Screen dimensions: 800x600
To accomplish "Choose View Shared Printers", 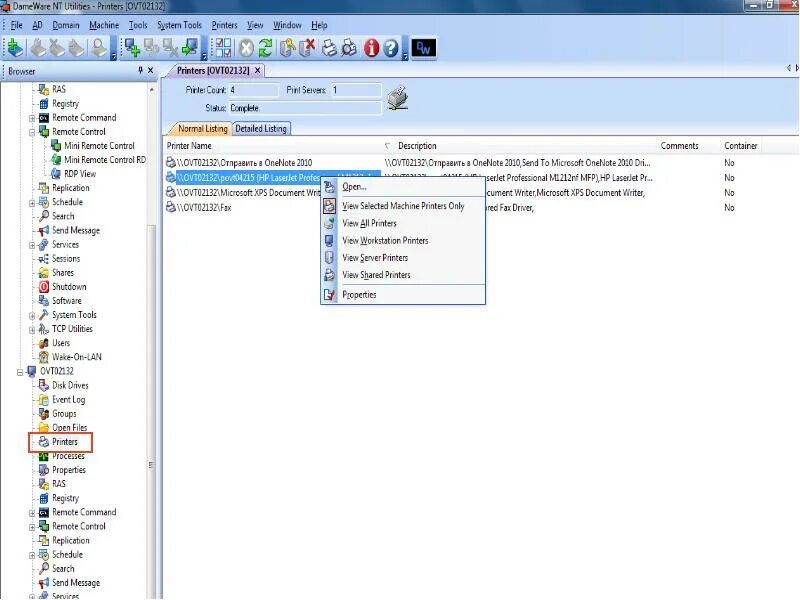I will [403, 275].
